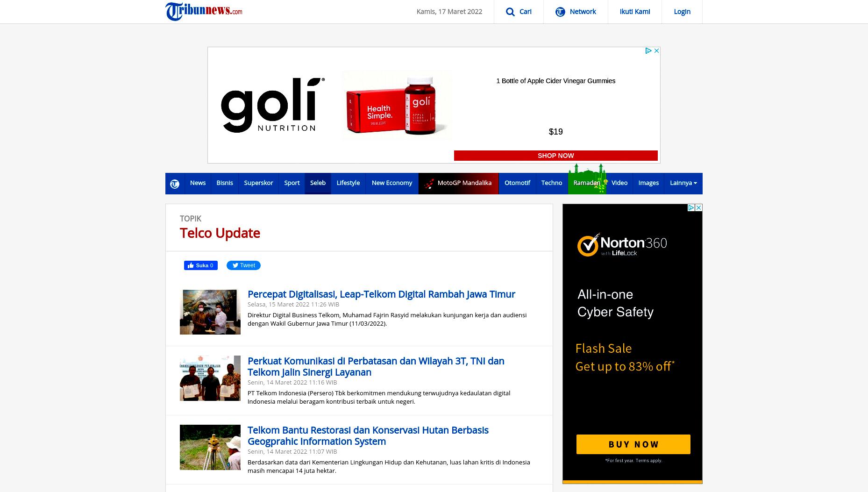Open the Techno section
868x492 pixels.
tap(552, 183)
